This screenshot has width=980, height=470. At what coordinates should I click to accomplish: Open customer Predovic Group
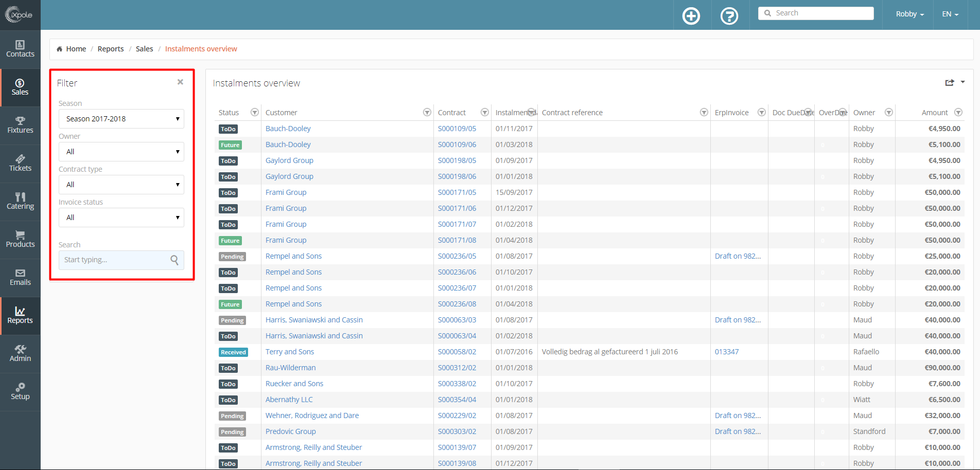click(x=291, y=431)
